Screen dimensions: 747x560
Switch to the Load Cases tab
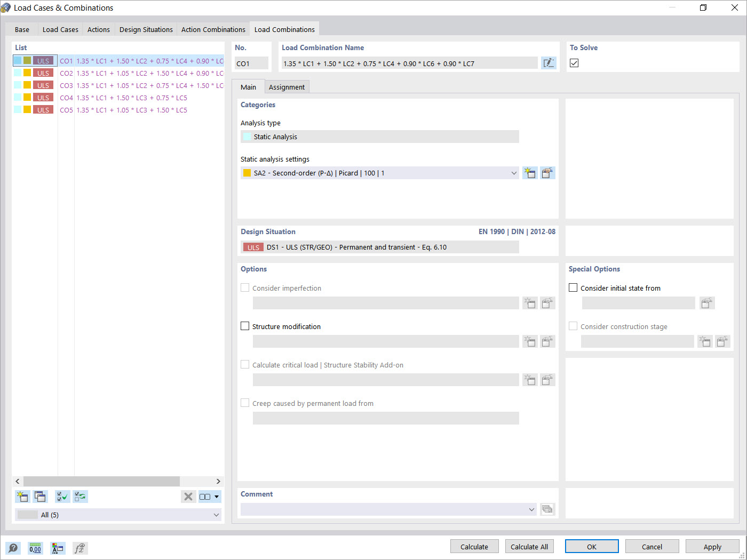point(60,29)
